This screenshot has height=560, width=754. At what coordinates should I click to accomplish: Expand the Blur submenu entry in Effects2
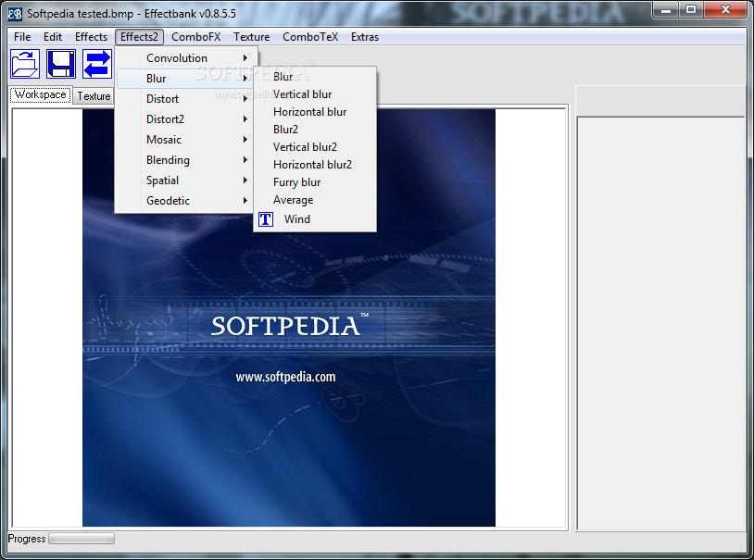(x=185, y=79)
